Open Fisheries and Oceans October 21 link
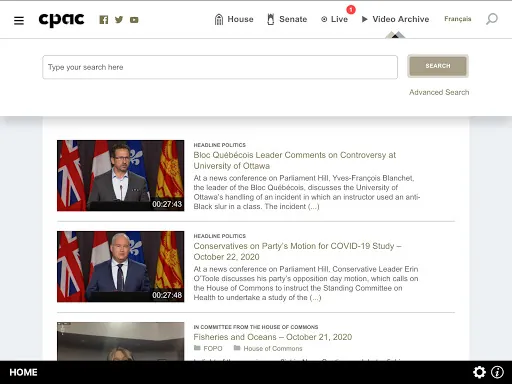 [x=273, y=337]
